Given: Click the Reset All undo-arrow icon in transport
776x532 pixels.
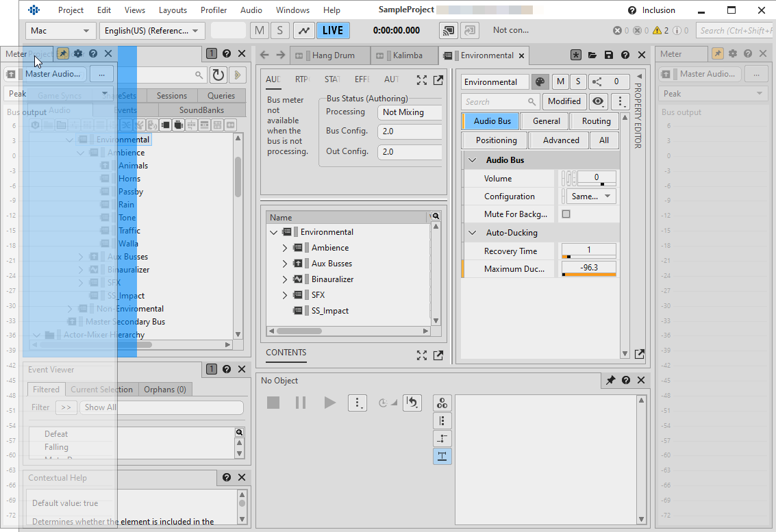Looking at the screenshot, I should 412,403.
